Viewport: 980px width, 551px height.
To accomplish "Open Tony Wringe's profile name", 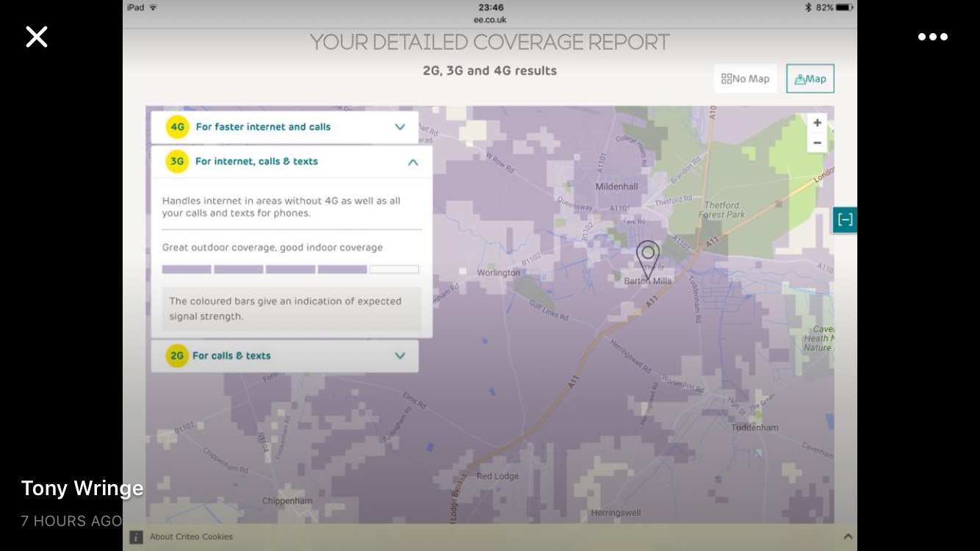I will (82, 489).
